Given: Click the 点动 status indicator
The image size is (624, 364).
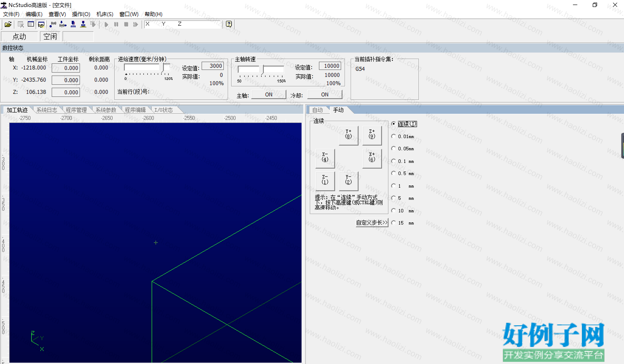Looking at the screenshot, I should click(x=19, y=37).
